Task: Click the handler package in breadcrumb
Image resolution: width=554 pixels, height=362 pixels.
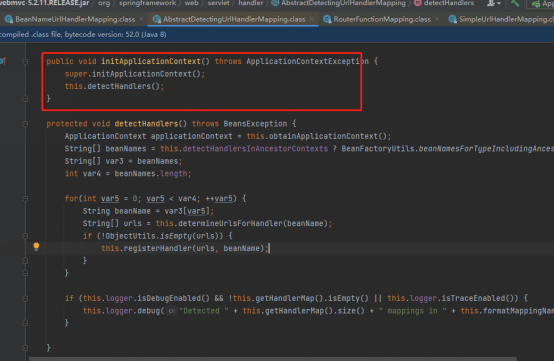Action: tap(251, 3)
